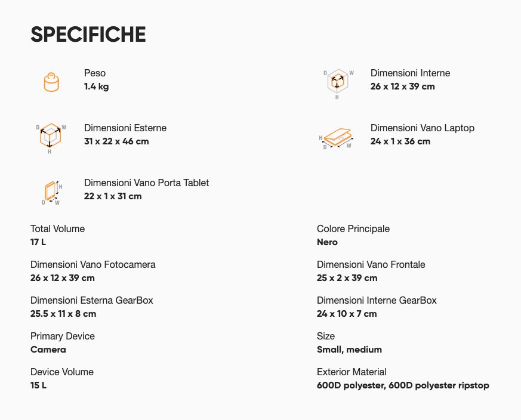Select the Nero color value
The image size is (521, 420).
[x=327, y=242]
